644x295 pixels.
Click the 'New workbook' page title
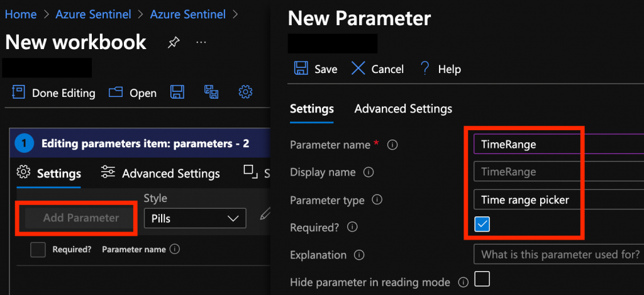75,42
